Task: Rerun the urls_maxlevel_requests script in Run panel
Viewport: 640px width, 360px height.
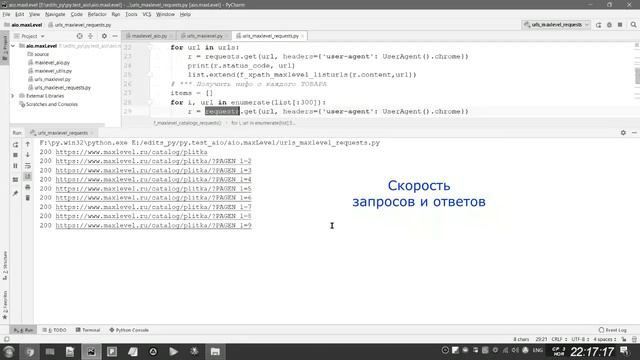Action: point(16,145)
